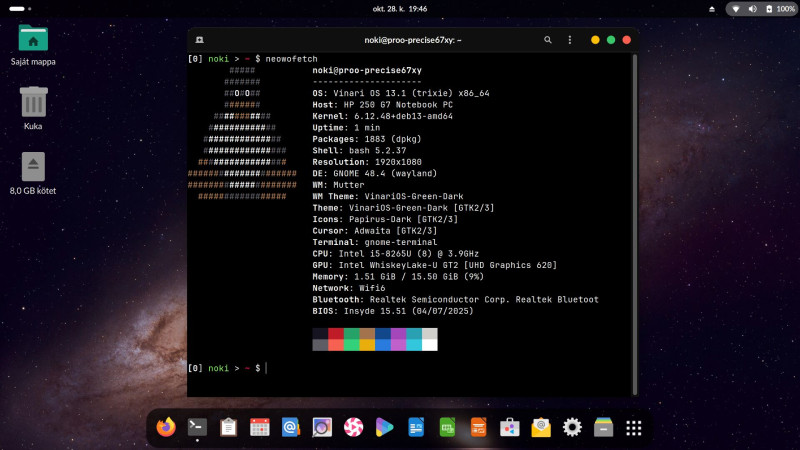Click the eject icon in top bar
Screen dimensions: 800x450
[x=712, y=9]
